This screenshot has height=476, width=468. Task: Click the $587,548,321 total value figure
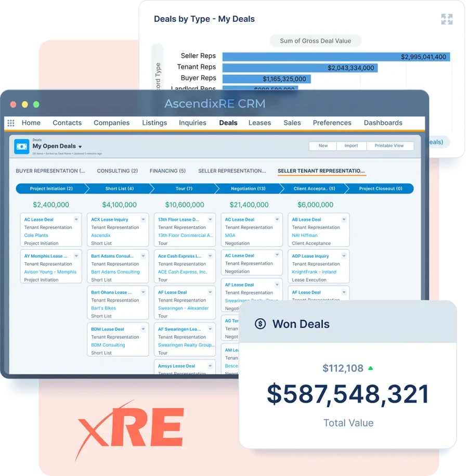[348, 394]
